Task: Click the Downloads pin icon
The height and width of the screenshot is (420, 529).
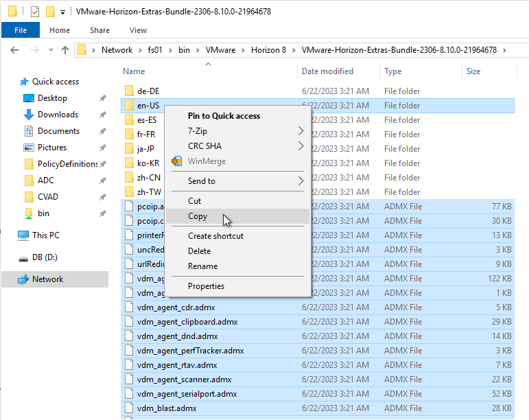Action: click(102, 115)
